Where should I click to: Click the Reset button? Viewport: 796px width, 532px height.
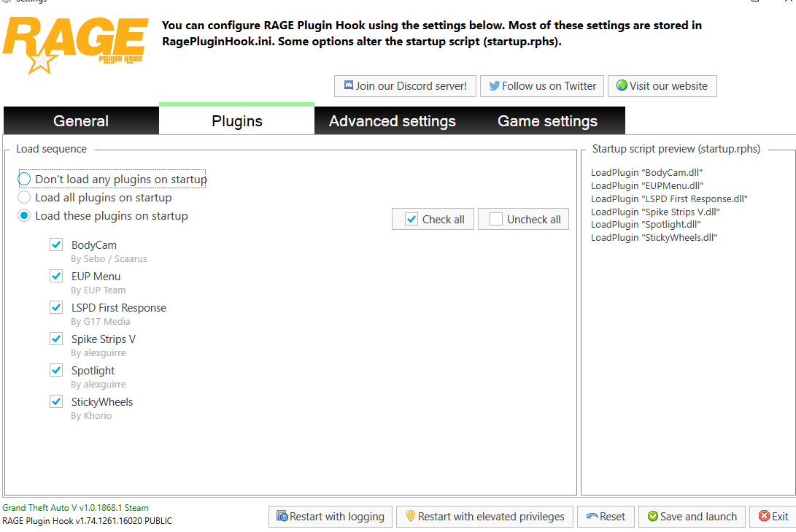pyautogui.click(x=606, y=516)
